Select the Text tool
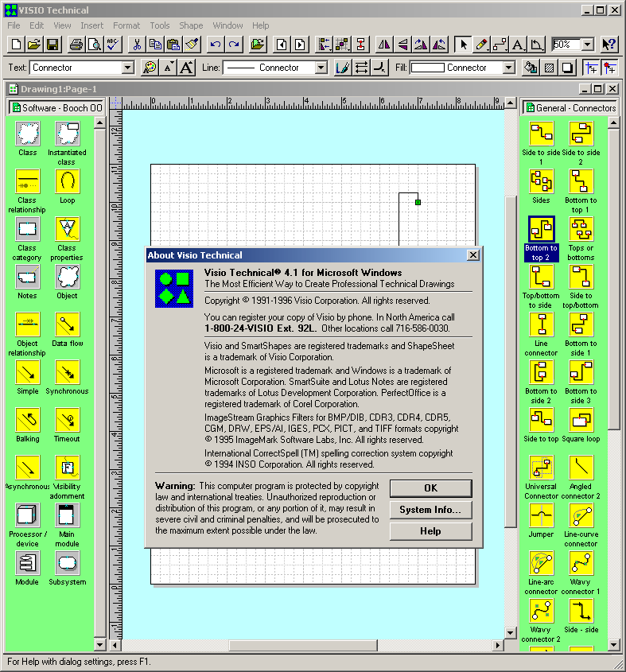Screen dimensions: 626x672 click(x=518, y=45)
